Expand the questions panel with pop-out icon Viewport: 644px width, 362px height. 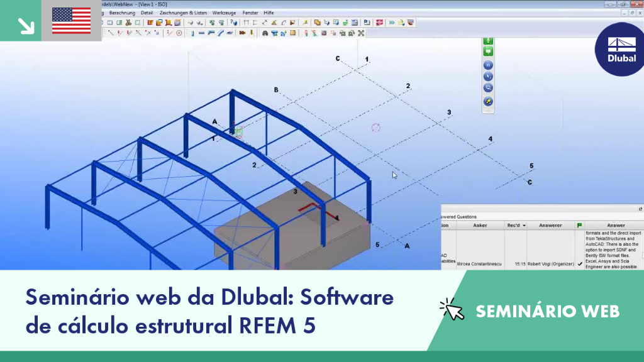(x=640, y=209)
